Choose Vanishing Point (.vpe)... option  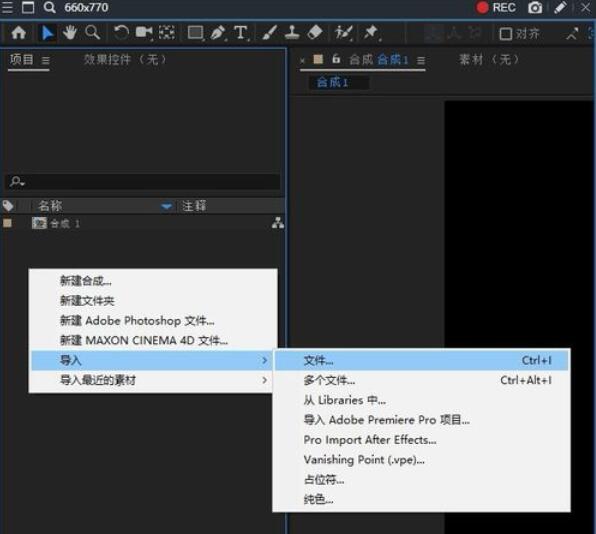pos(422,460)
